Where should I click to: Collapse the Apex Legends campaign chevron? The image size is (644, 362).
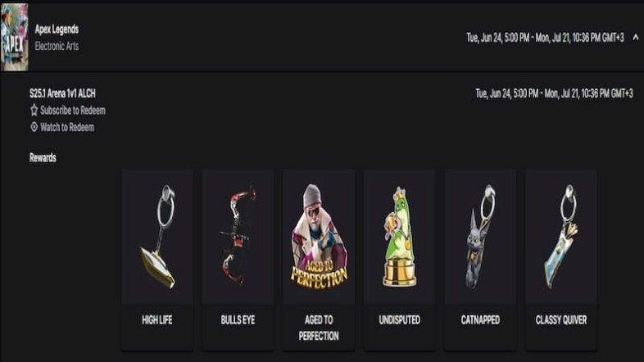[635, 38]
